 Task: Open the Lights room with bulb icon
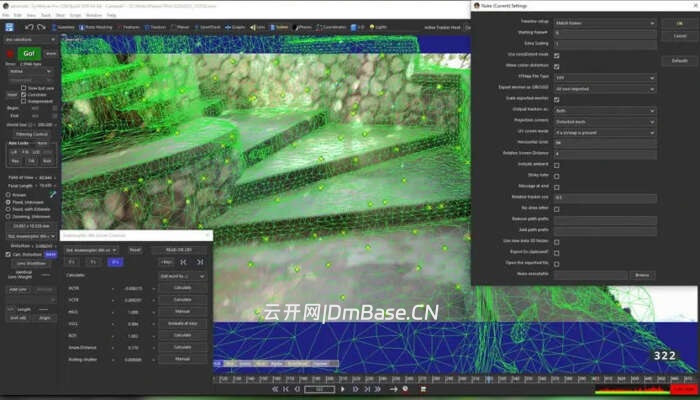coord(378,27)
